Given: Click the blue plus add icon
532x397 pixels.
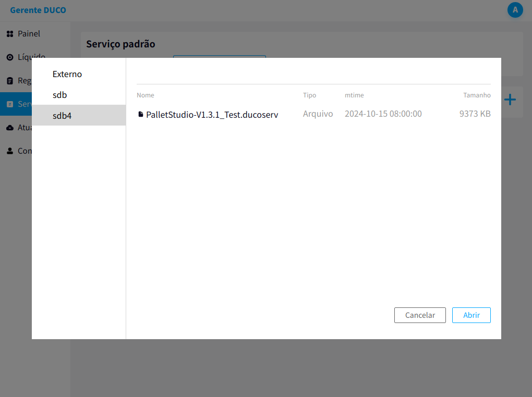Looking at the screenshot, I should 510,100.
